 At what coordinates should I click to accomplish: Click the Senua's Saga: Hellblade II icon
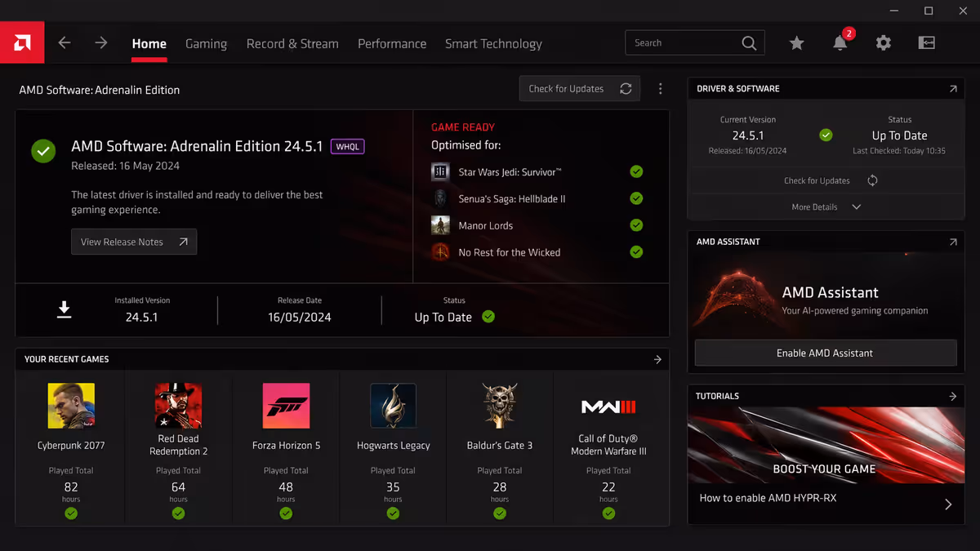(x=440, y=198)
